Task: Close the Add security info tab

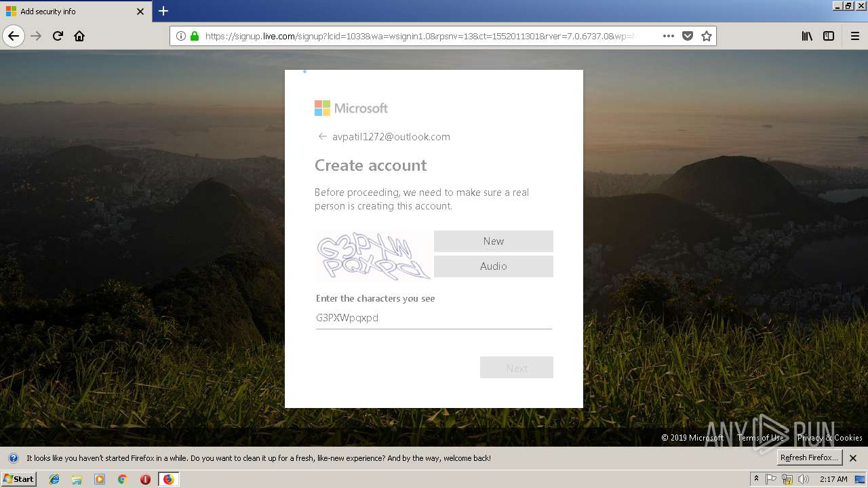Action: (x=140, y=12)
